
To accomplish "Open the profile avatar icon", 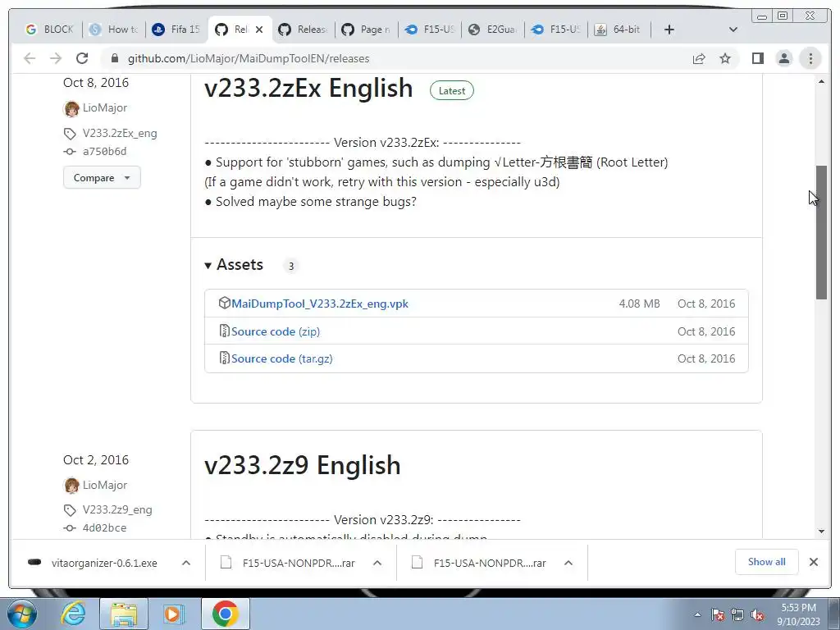I will pos(783,58).
